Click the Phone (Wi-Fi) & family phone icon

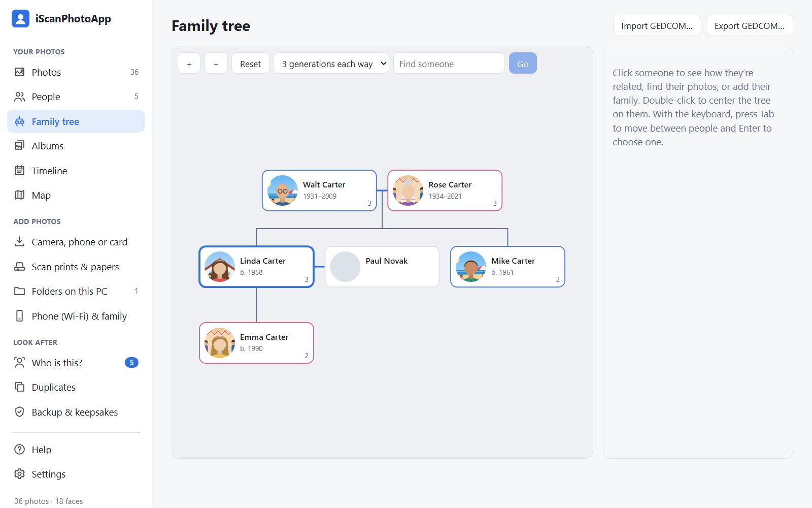pyautogui.click(x=19, y=316)
